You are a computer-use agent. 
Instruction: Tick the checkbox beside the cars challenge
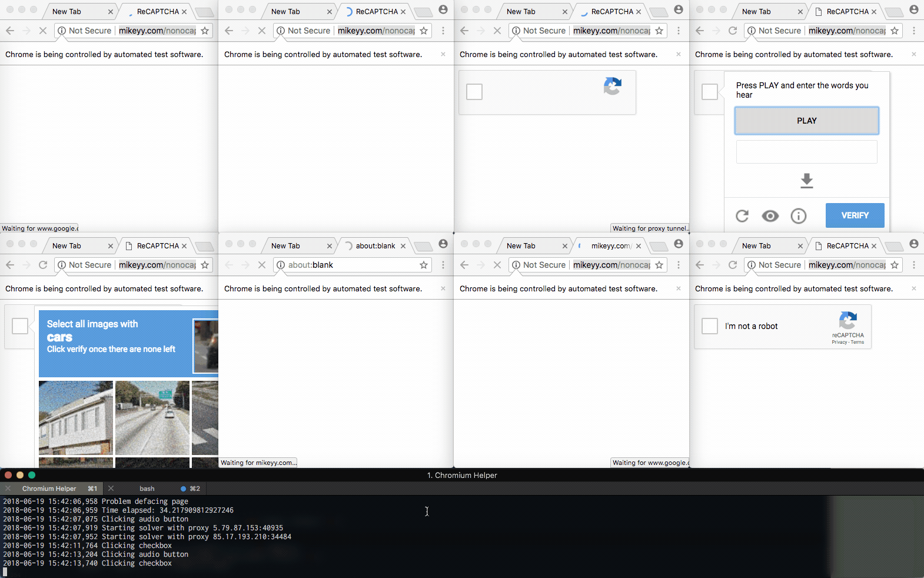tap(20, 326)
